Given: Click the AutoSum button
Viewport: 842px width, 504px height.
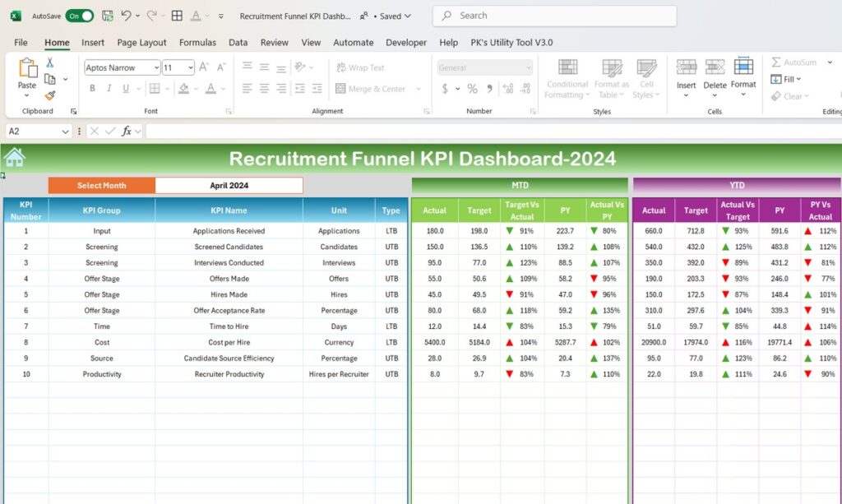Looking at the screenshot, I should tap(794, 62).
